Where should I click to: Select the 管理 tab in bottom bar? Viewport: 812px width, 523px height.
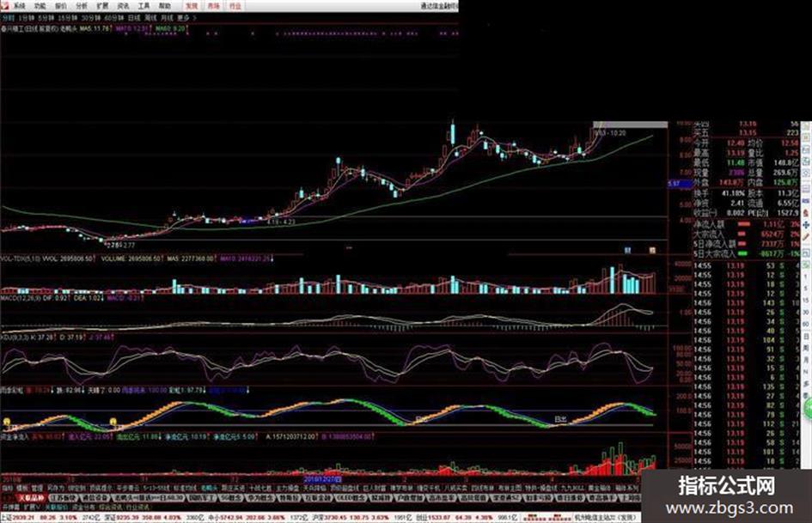37,488
